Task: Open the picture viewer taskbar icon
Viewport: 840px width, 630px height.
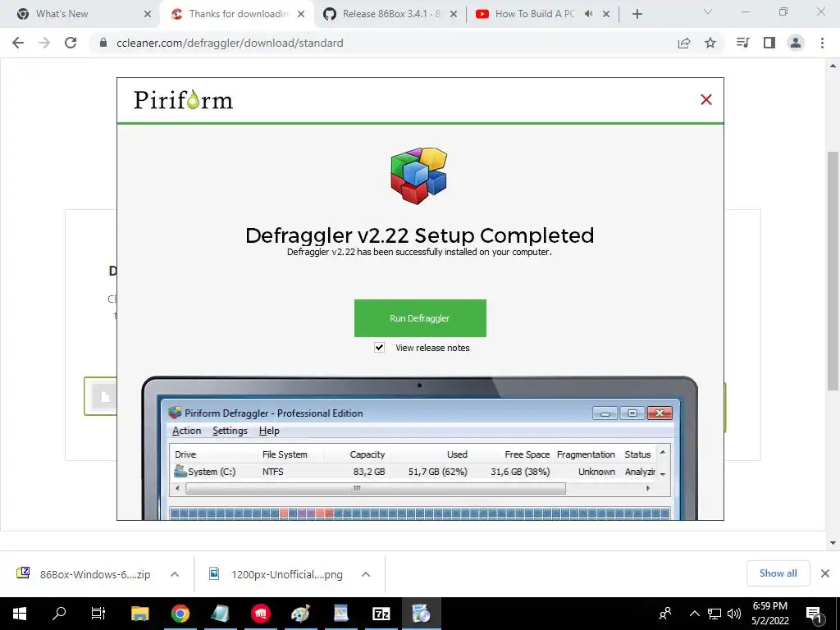Action: point(340,614)
